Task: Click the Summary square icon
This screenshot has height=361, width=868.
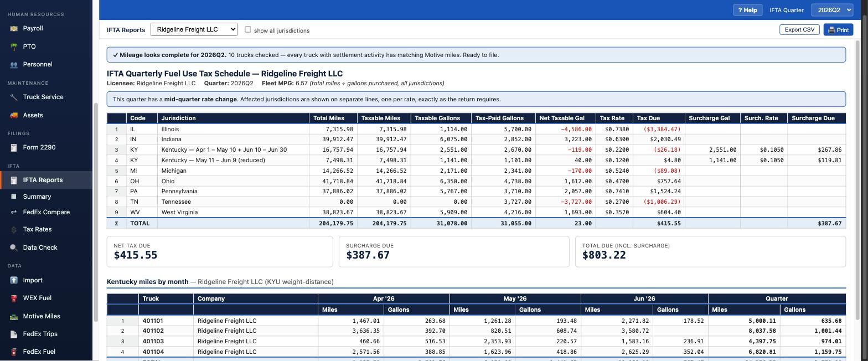Action: [14, 197]
